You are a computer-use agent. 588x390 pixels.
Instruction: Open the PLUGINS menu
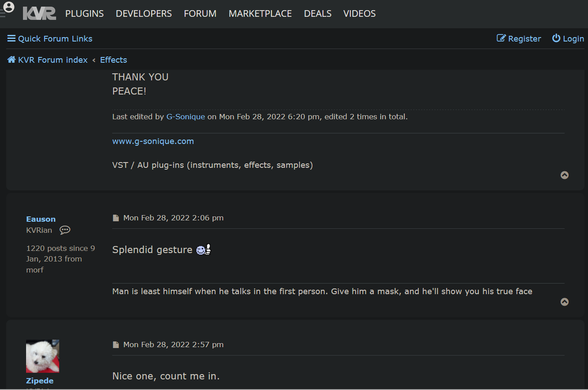pyautogui.click(x=84, y=14)
